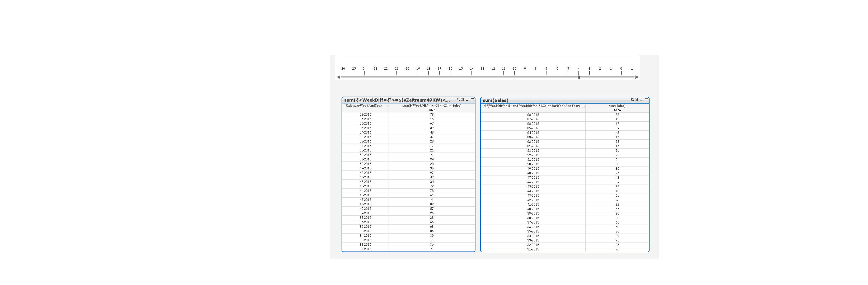Click 1476 total in right table
The image size is (868, 285).
617,110
